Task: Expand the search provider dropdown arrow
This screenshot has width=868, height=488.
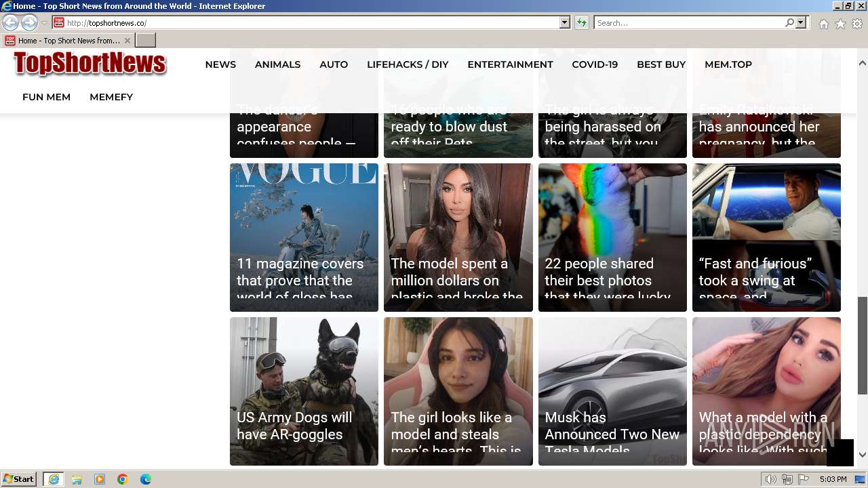Action: [801, 23]
